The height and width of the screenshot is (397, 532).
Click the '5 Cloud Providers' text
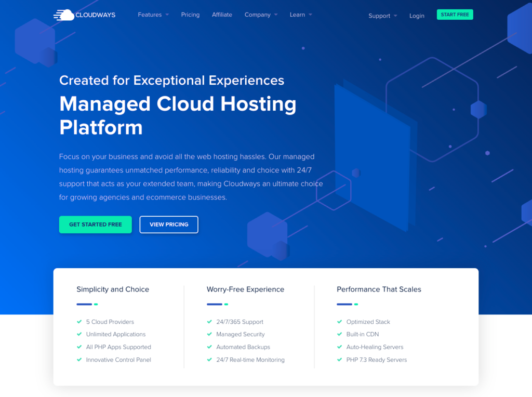coord(110,322)
